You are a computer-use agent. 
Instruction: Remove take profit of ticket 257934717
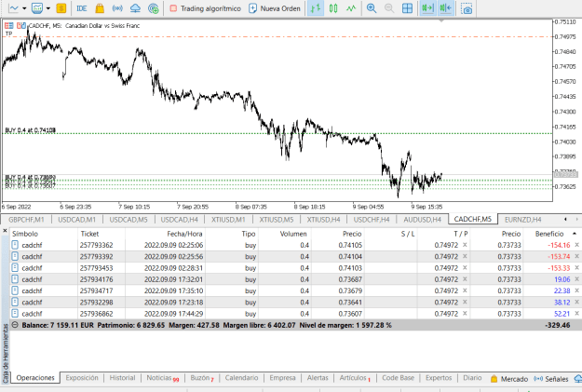click(x=465, y=291)
